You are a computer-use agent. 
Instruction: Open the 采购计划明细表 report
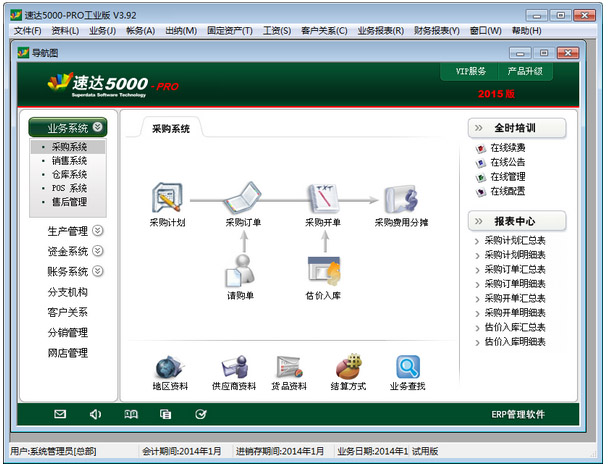(x=515, y=255)
